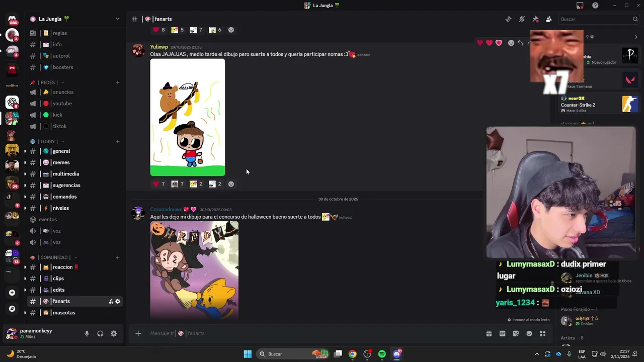Open the kick channel
Screen dimensions: 644x362
point(75,115)
